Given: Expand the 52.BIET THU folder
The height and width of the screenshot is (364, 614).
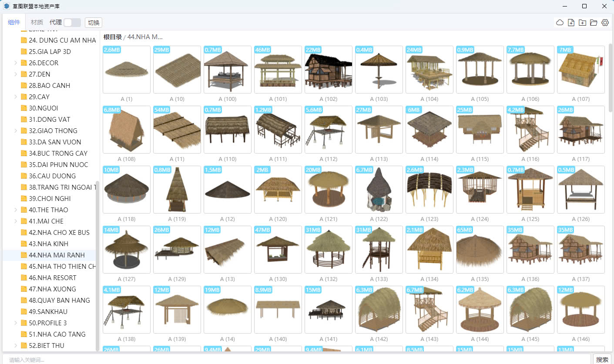Looking at the screenshot, I should tap(16, 346).
